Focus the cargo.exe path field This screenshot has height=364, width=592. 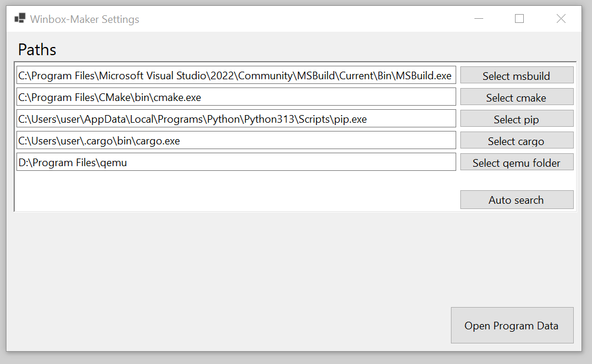pos(236,141)
